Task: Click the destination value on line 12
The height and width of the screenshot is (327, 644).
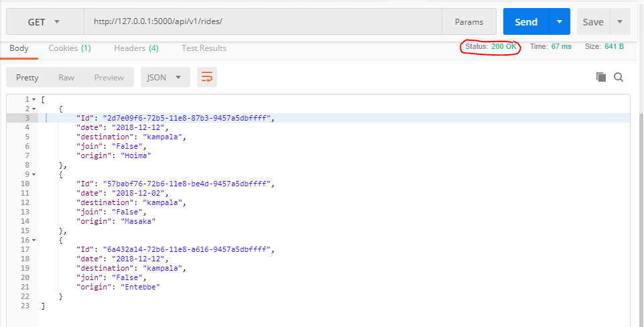Action: click(x=162, y=202)
